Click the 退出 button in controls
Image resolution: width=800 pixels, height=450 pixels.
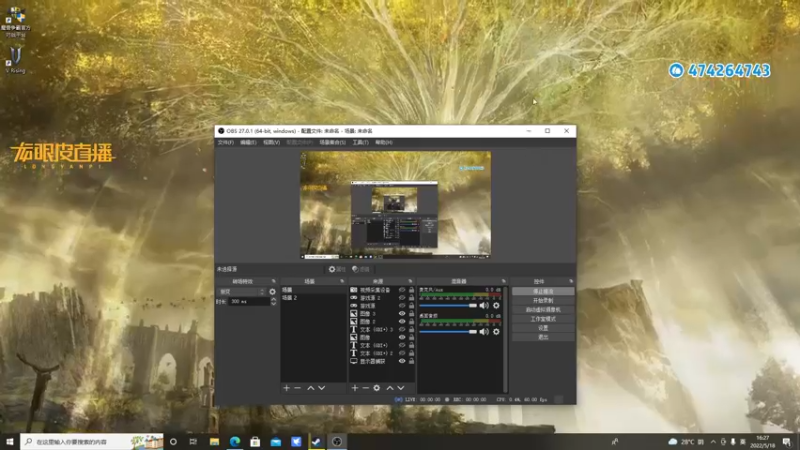coord(543,337)
